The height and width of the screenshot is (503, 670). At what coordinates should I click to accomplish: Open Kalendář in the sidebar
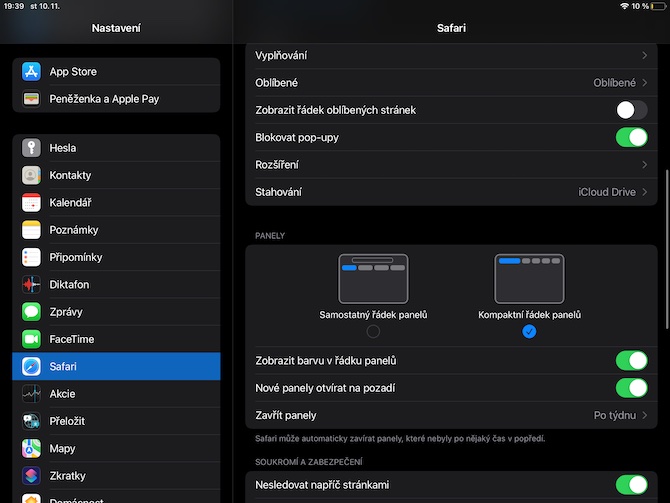click(116, 203)
